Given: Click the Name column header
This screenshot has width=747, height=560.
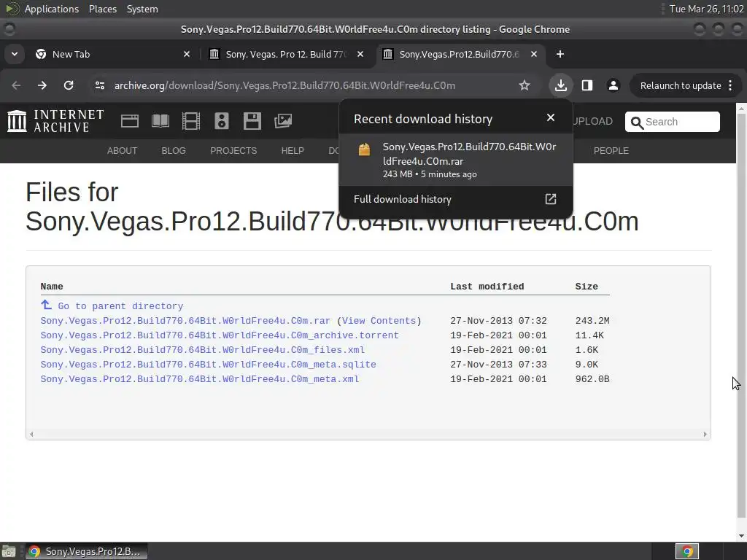Looking at the screenshot, I should point(52,287).
